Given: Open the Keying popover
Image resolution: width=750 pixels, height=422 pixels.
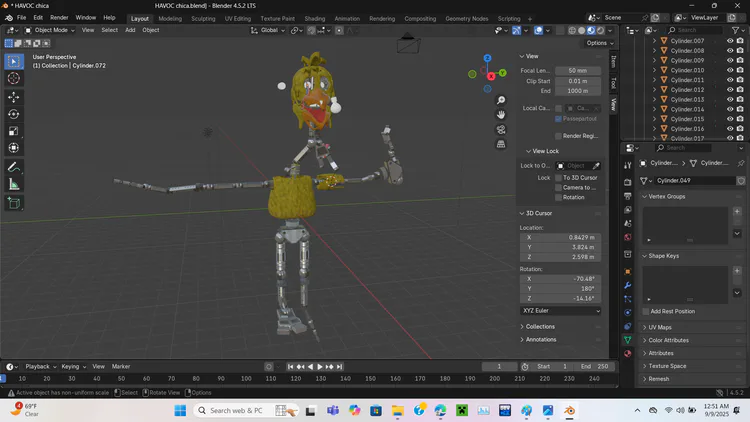Looking at the screenshot, I should tap(73, 366).
